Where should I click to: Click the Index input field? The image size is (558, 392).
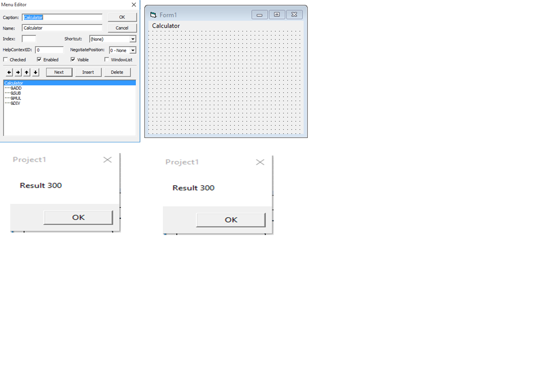click(x=29, y=39)
